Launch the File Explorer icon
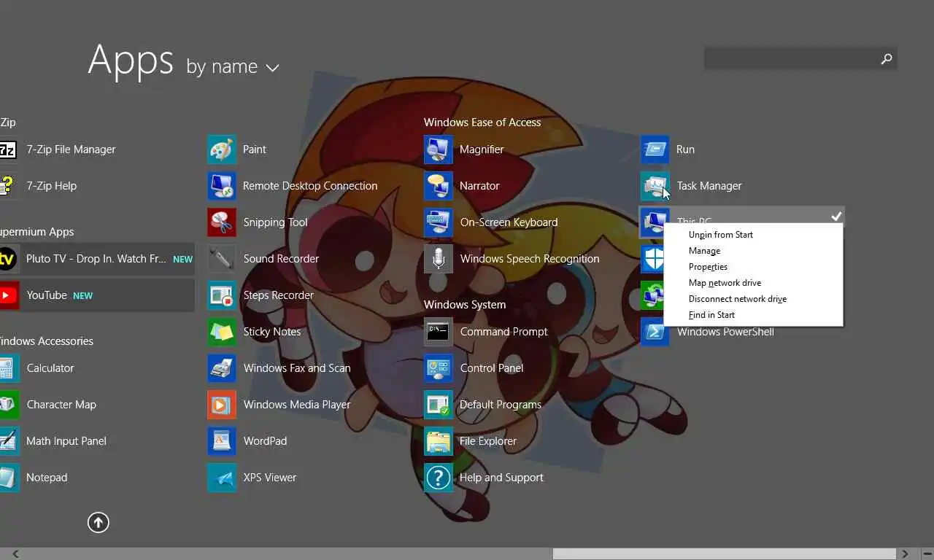The image size is (934, 560). (439, 441)
